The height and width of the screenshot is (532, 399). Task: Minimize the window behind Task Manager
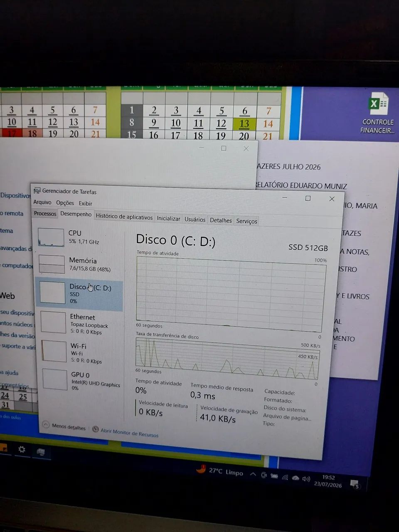point(201,148)
